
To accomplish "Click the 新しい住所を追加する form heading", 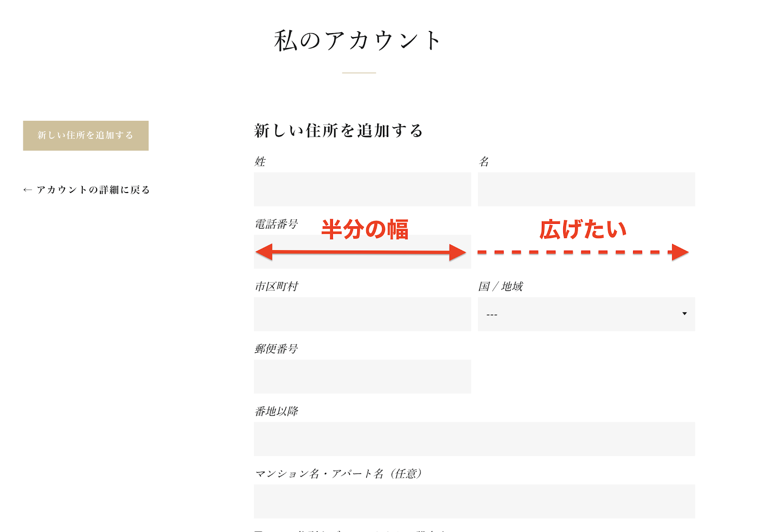I will (338, 130).
